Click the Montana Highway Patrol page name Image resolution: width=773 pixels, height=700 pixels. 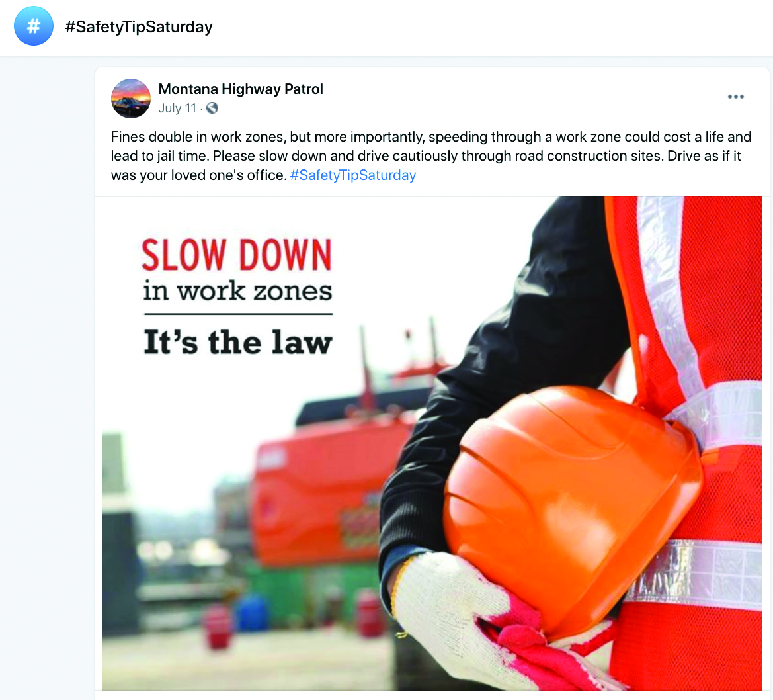coord(241,89)
